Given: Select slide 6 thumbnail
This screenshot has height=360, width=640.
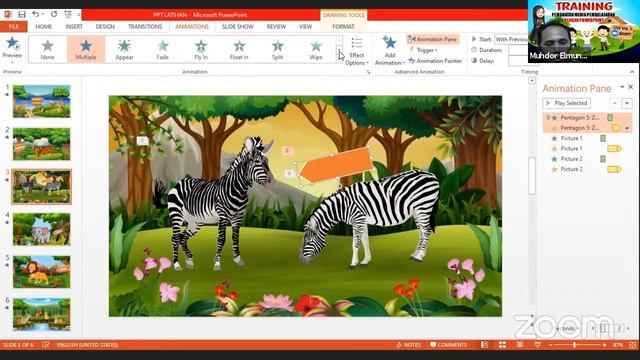Looking at the screenshot, I should point(42,314).
